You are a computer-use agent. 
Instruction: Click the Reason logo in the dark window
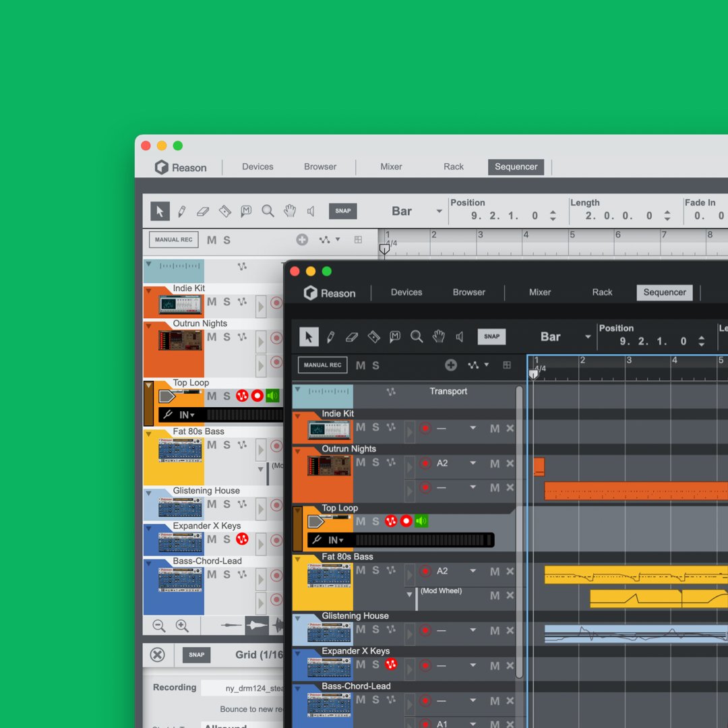pyautogui.click(x=329, y=293)
